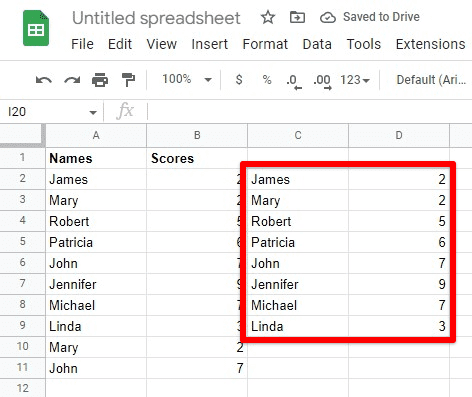The height and width of the screenshot is (397, 472).
Task: Click into the formula bar
Action: click(x=310, y=111)
